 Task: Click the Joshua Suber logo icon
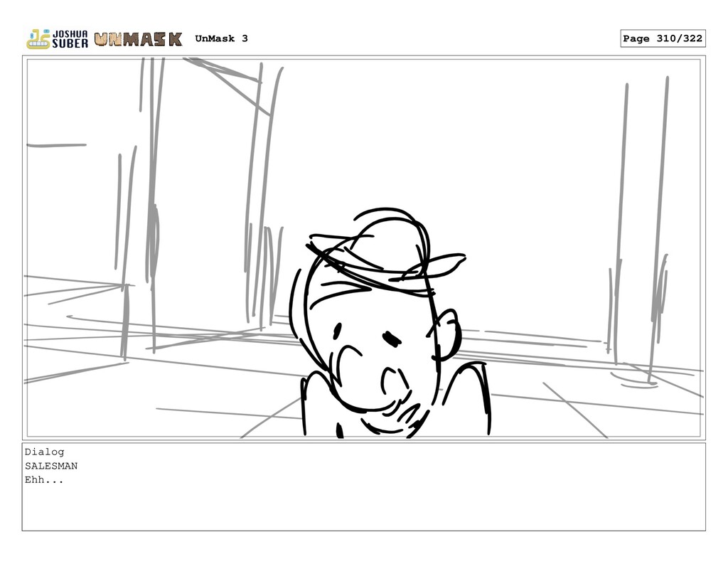[57, 39]
